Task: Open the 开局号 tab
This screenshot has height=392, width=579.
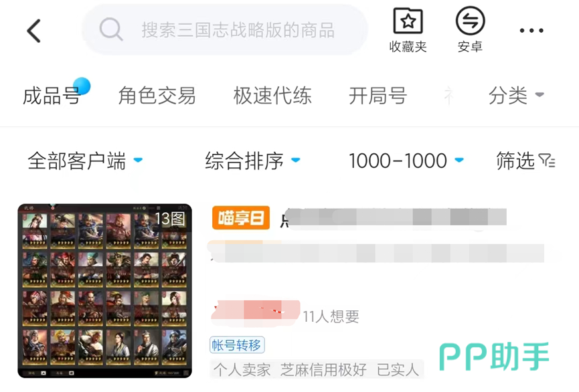Action: coord(378,96)
